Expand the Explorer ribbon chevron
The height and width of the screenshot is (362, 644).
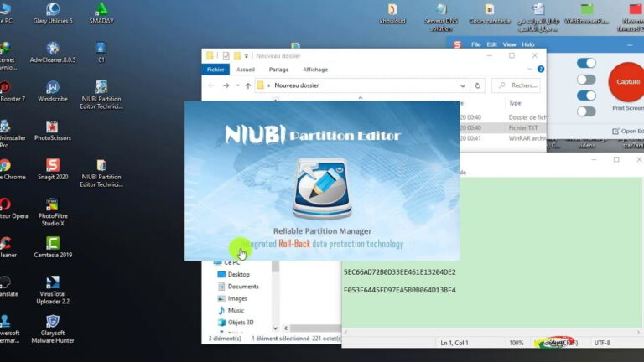coord(530,69)
